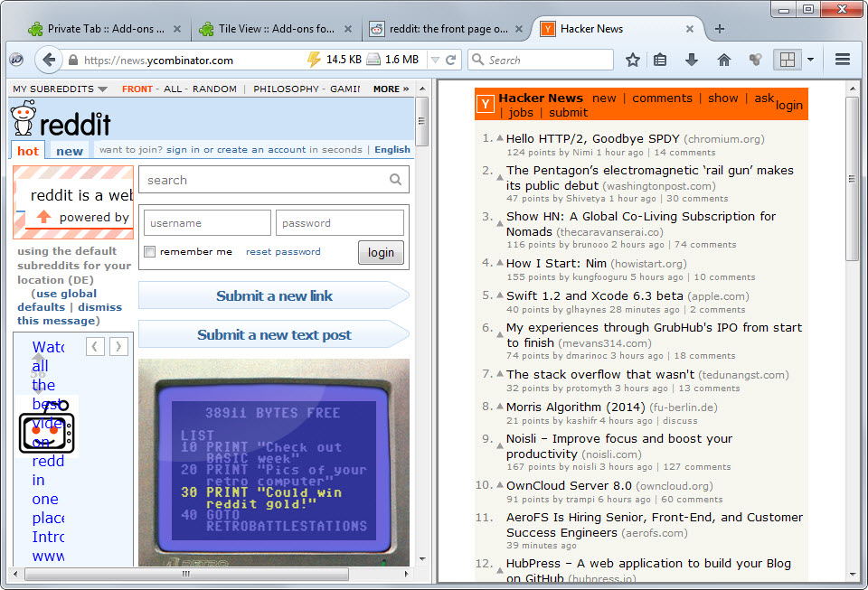This screenshot has height=590, width=868.
Task: Open Hacker News 'jobs' link
Action: point(521,112)
